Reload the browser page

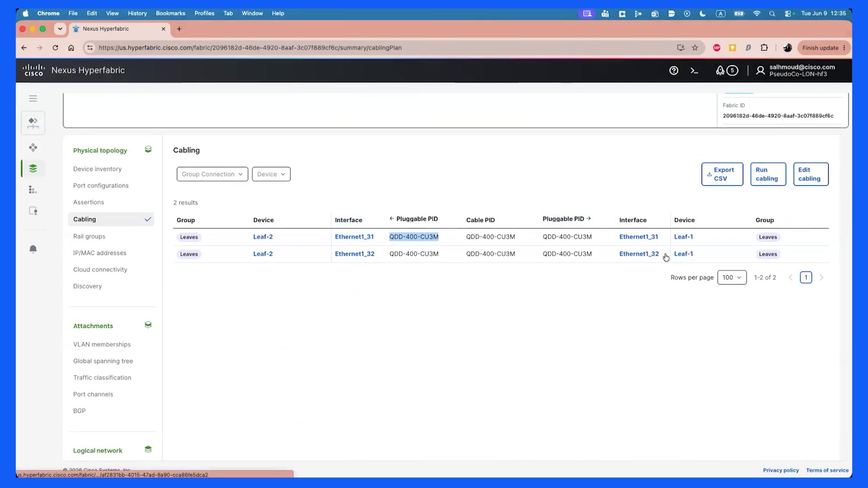[x=55, y=47]
